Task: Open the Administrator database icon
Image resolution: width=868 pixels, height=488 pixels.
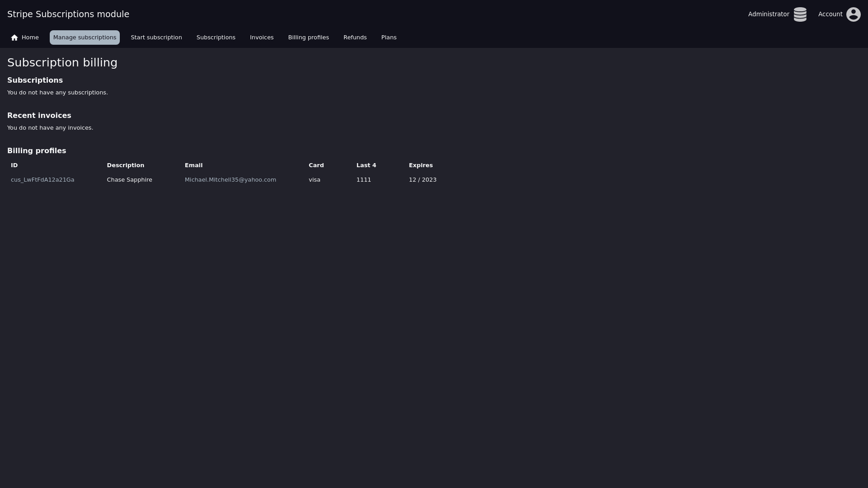Action: tap(800, 14)
